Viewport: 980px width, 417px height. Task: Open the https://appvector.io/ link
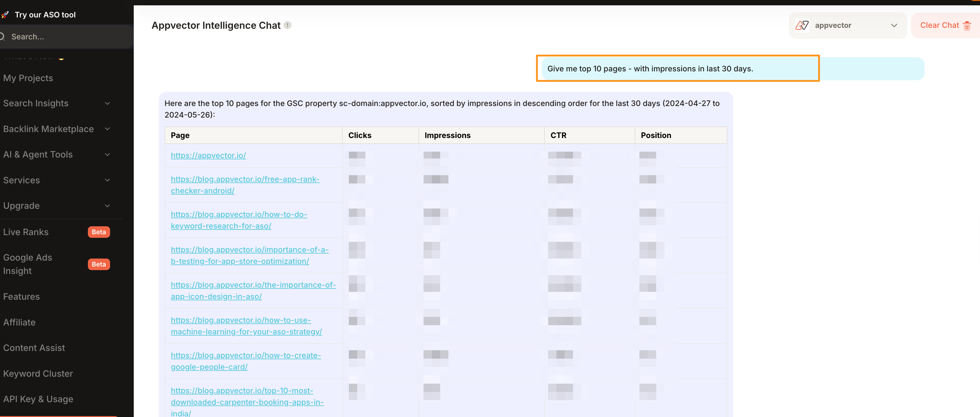[x=208, y=155]
